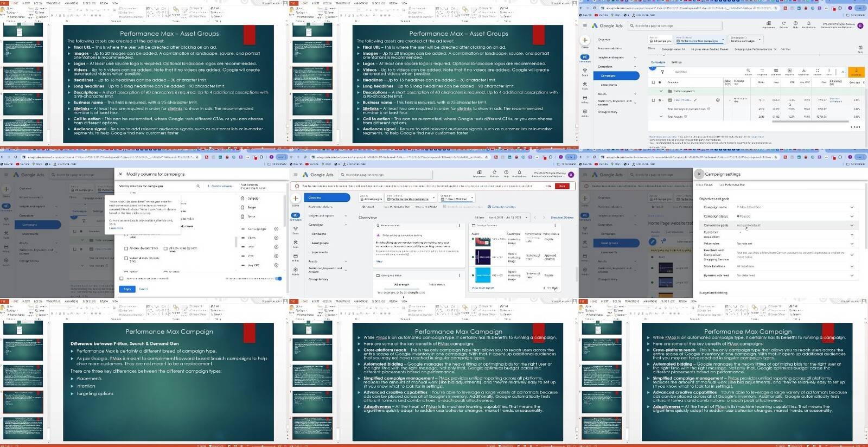Check Value / all conv. (by conv. time) box
The image size is (868, 447).
[x=126, y=259]
